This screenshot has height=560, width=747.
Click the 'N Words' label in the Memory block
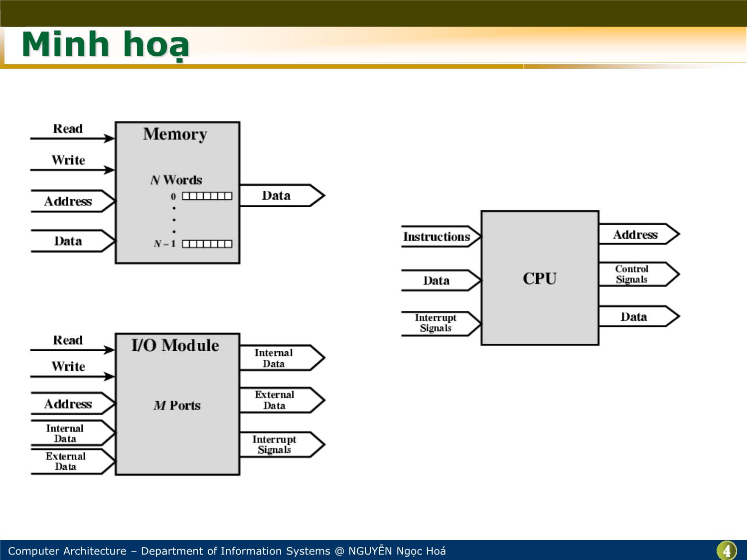coord(176,180)
